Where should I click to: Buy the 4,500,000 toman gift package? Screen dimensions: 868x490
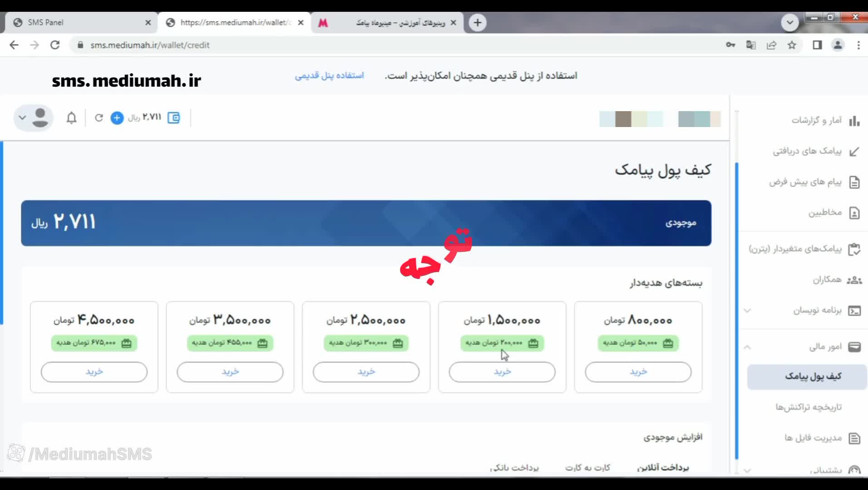[94, 372]
